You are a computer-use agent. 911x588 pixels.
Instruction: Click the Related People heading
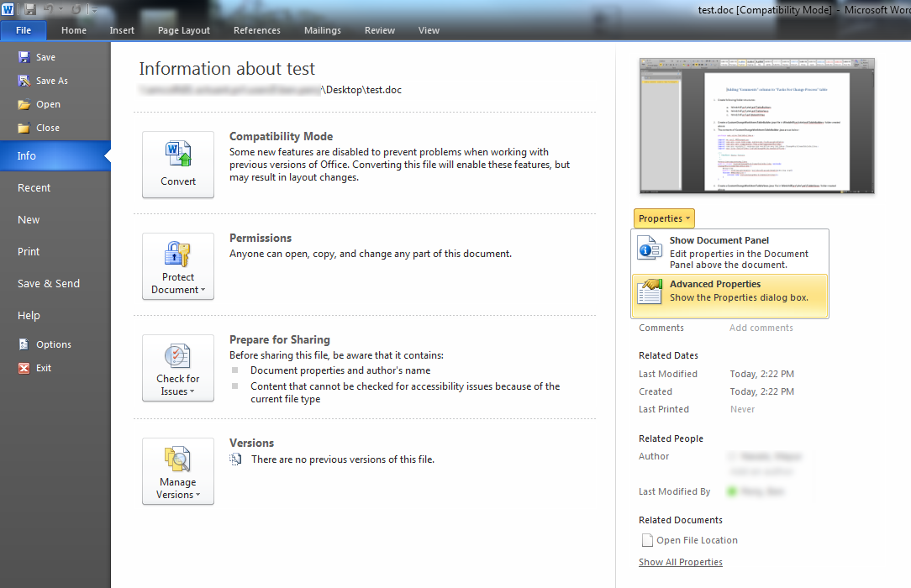coord(671,438)
